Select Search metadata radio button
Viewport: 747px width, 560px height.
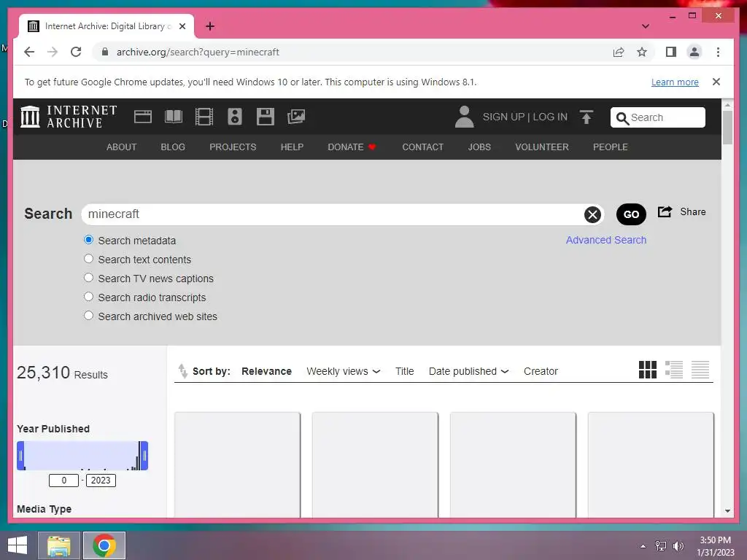[x=88, y=239]
